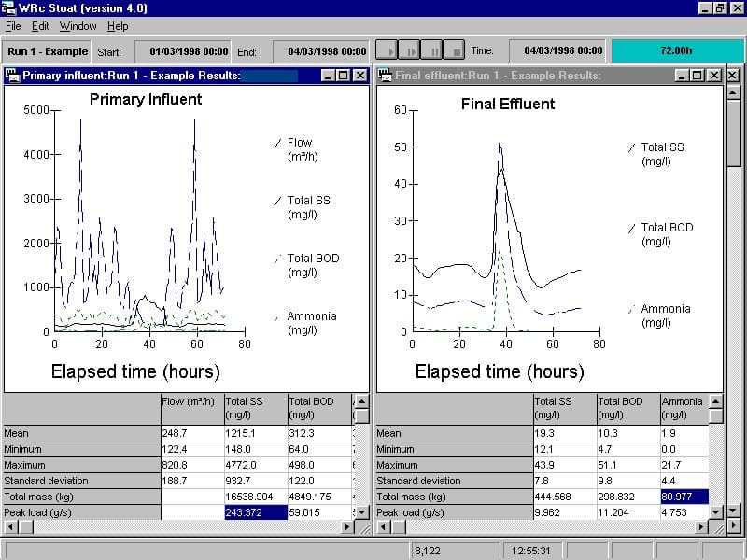Open the Help menu
Screen dimensions: 747x560
coord(118,26)
